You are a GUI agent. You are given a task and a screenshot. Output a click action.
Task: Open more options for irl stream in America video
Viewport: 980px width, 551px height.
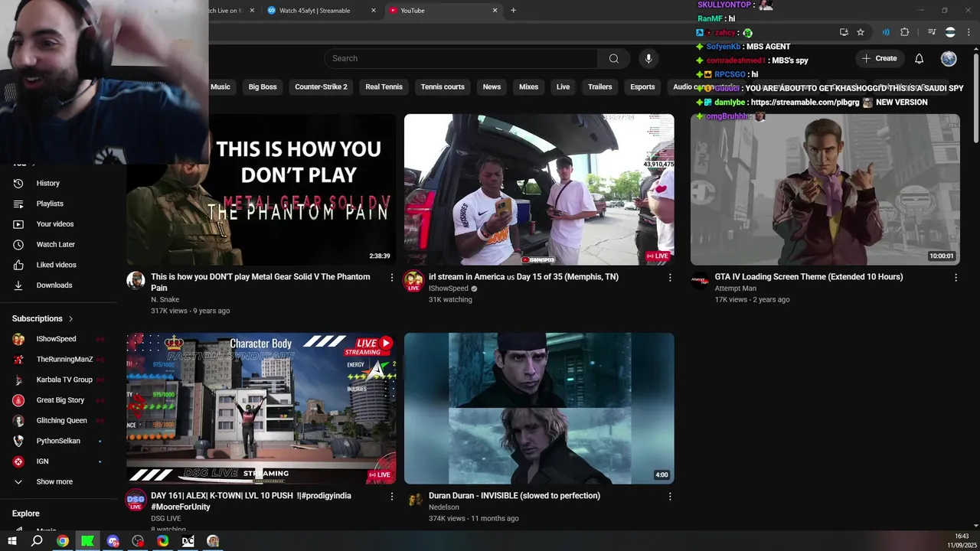tap(670, 278)
